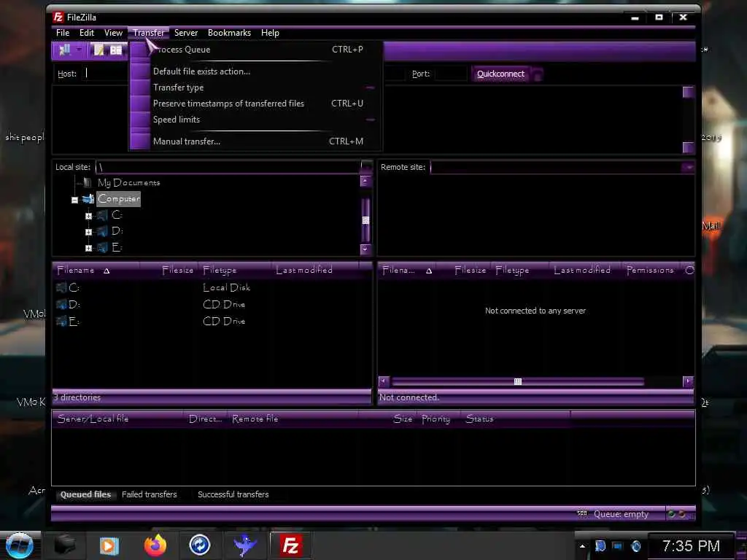Select the D: CD Drive row
Screen dimensions: 747x560
[212, 305]
